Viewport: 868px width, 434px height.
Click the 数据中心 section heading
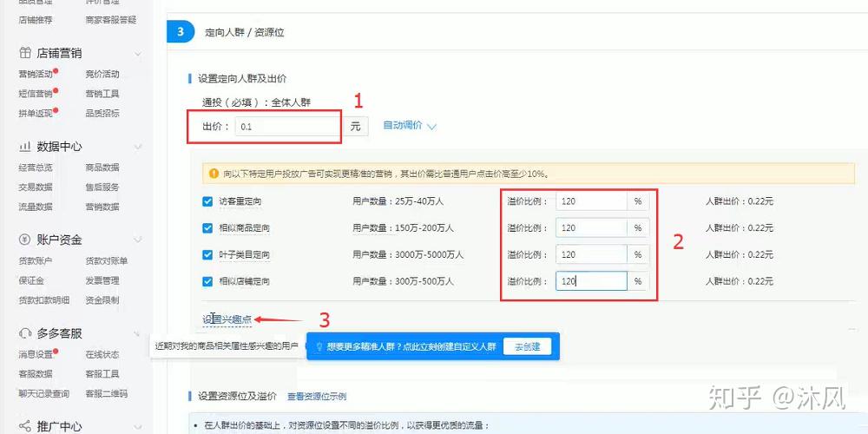point(59,147)
